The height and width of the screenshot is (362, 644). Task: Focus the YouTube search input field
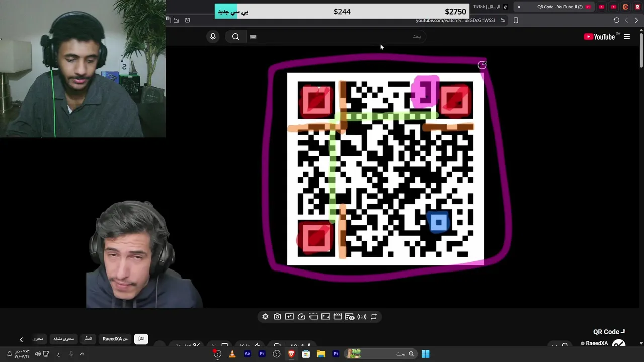(x=336, y=36)
